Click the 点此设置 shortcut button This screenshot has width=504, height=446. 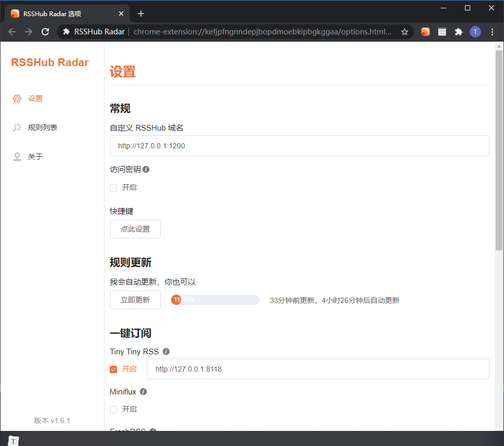135,229
